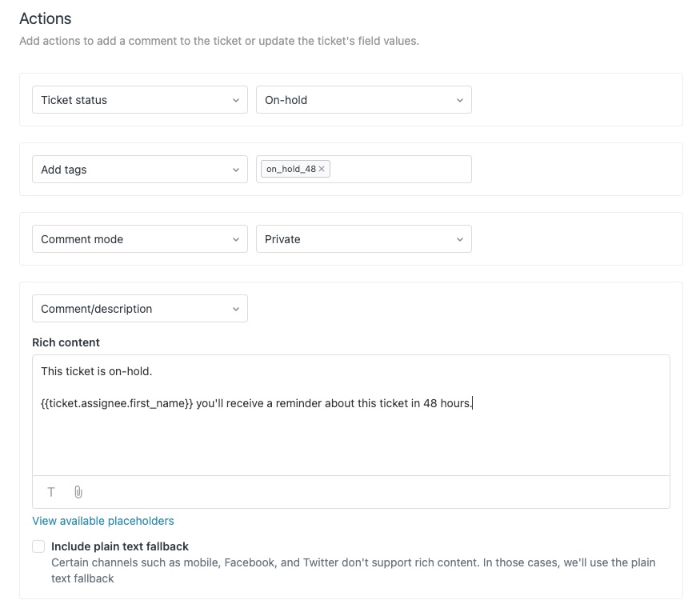This screenshot has width=692, height=616.
Task: Expand the Private selector chevron
Action: tap(460, 238)
